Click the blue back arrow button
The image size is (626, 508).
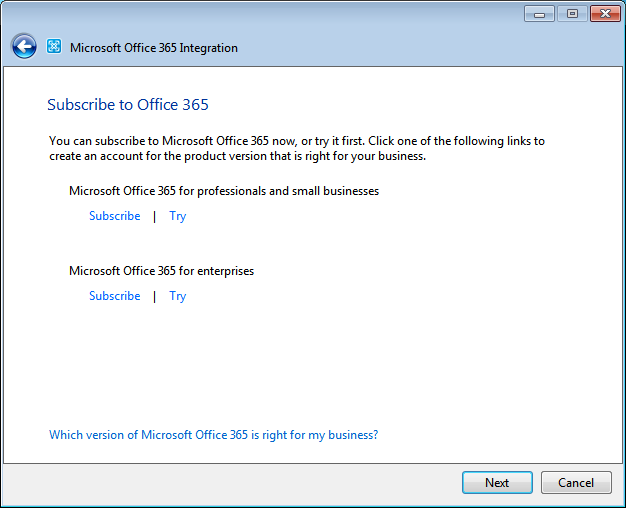[24, 46]
